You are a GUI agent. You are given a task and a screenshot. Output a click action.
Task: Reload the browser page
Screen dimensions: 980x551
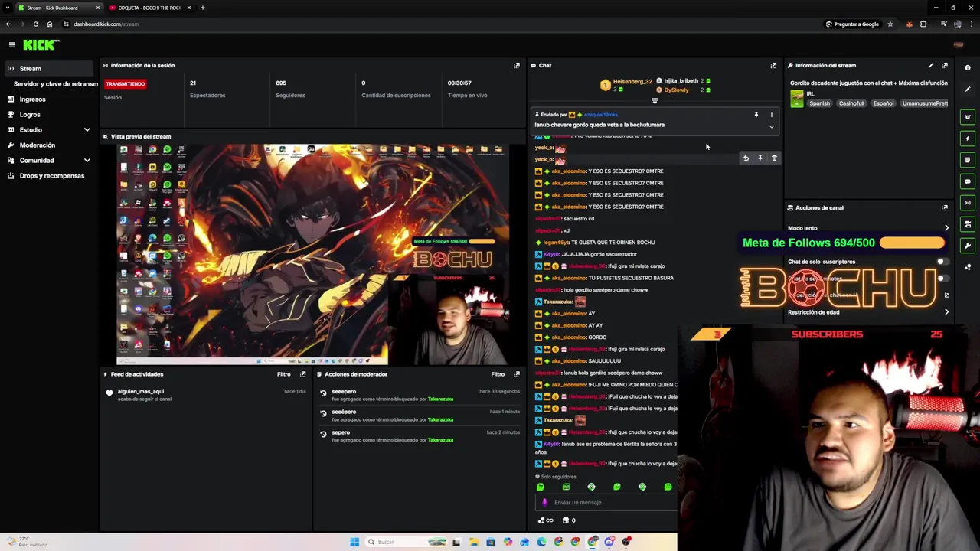click(x=36, y=24)
